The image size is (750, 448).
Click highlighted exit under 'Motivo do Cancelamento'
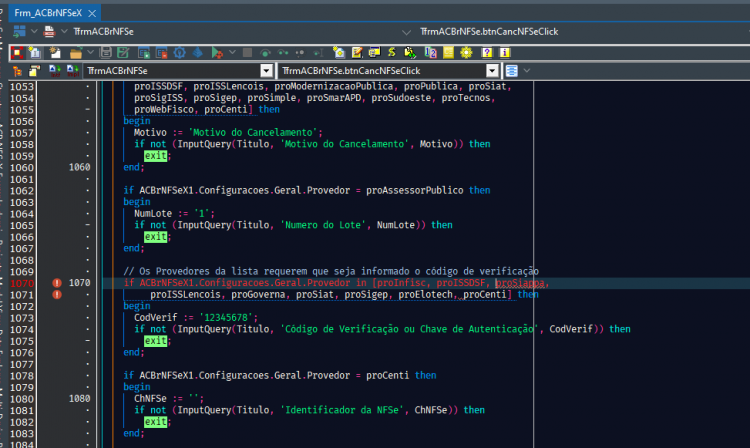coord(155,156)
